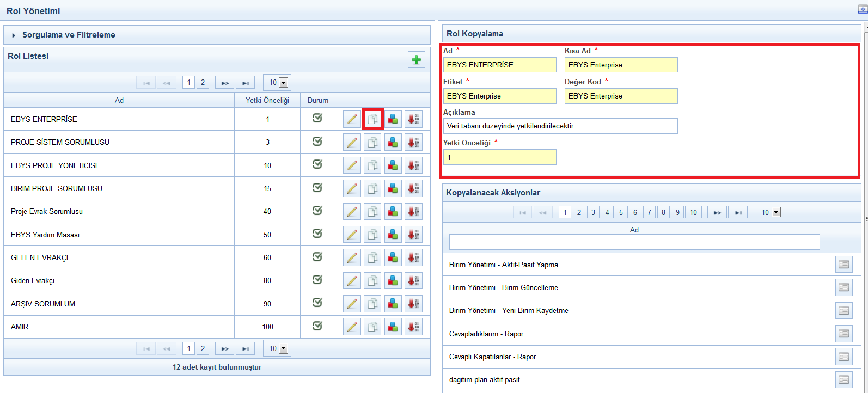Toggle the status checkmark for BİRİM PROJE SORUMLUSU
Viewport: 868px width, 393px height.
click(317, 188)
